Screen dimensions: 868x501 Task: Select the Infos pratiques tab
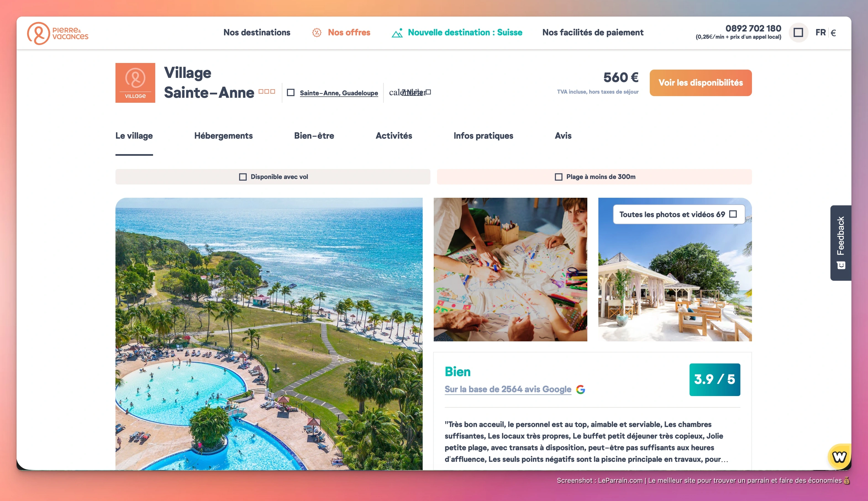coord(483,136)
